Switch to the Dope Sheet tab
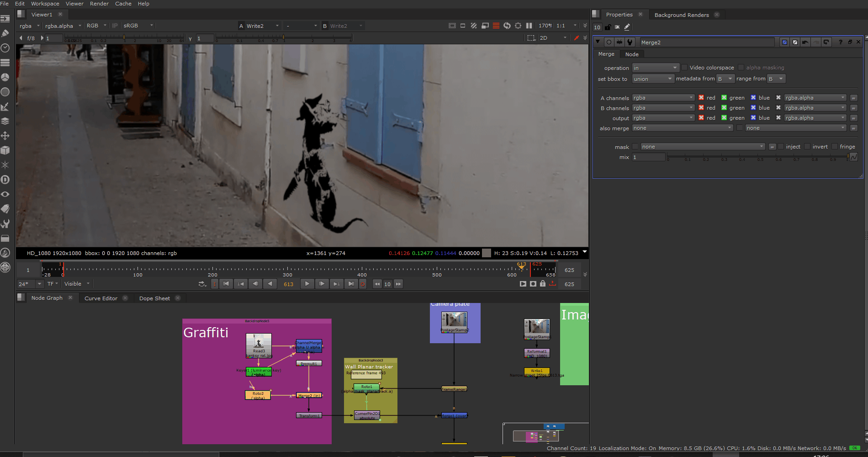Viewport: 868px width, 457px height. [x=154, y=298]
